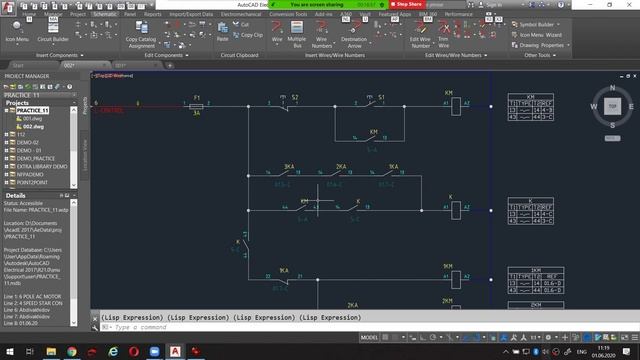Open Opera browser from the taskbar

(x=134, y=351)
